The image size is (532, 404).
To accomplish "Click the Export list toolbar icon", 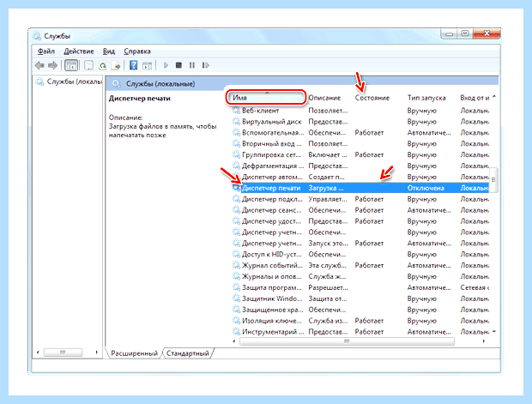I will 116,65.
